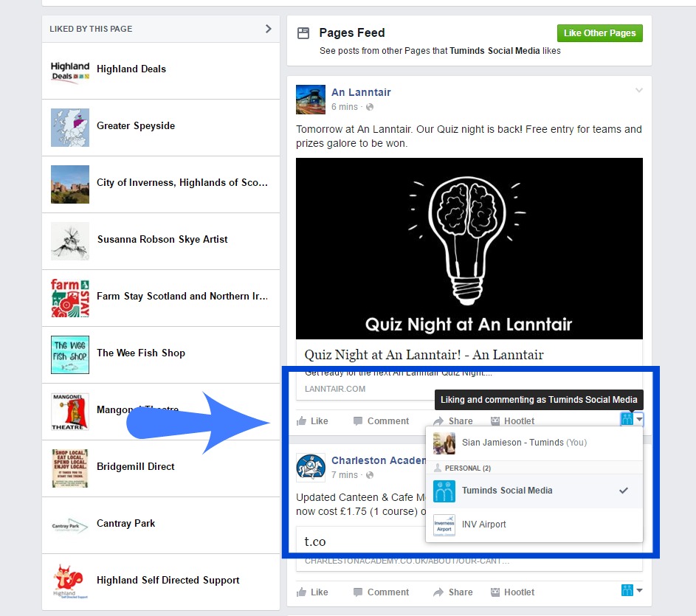
Task: Open the Tuminds Social Media link in Pages Feed header
Action: (495, 51)
